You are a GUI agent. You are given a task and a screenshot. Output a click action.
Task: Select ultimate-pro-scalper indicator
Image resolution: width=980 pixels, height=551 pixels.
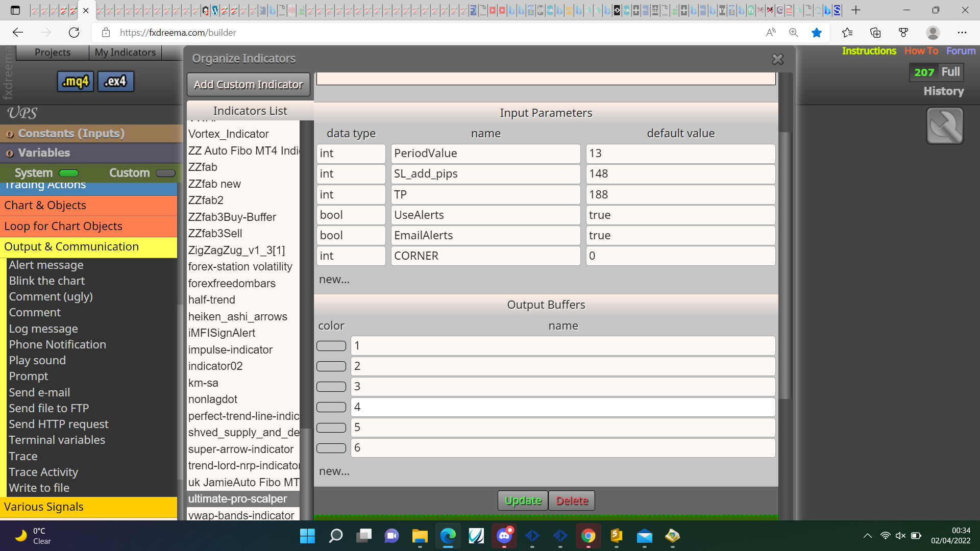[243, 499]
